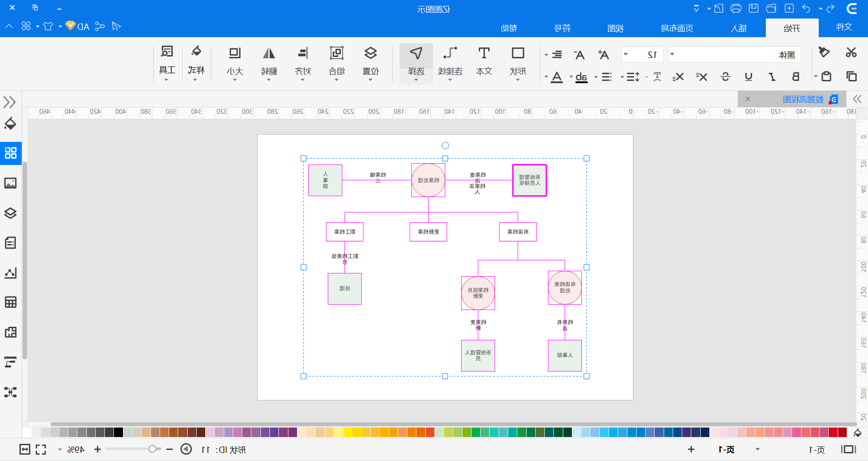Click the Paste clipboard icon
Screen dimensions: 868x461
[826, 76]
